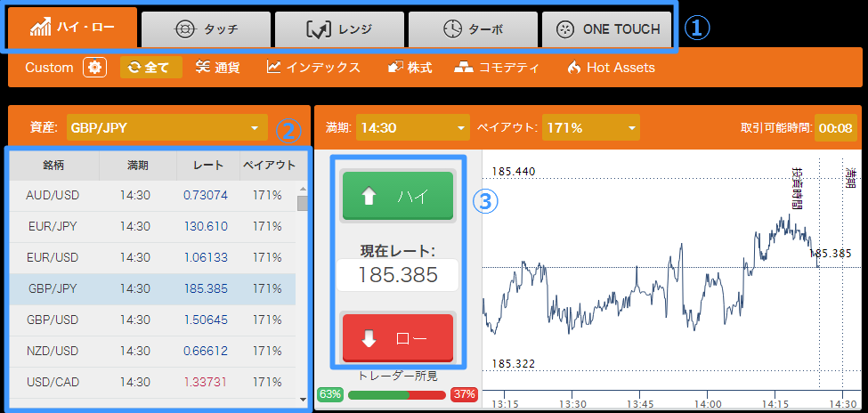Click the asset list scrollbar thumb
868x413 pixels.
pos(303,204)
